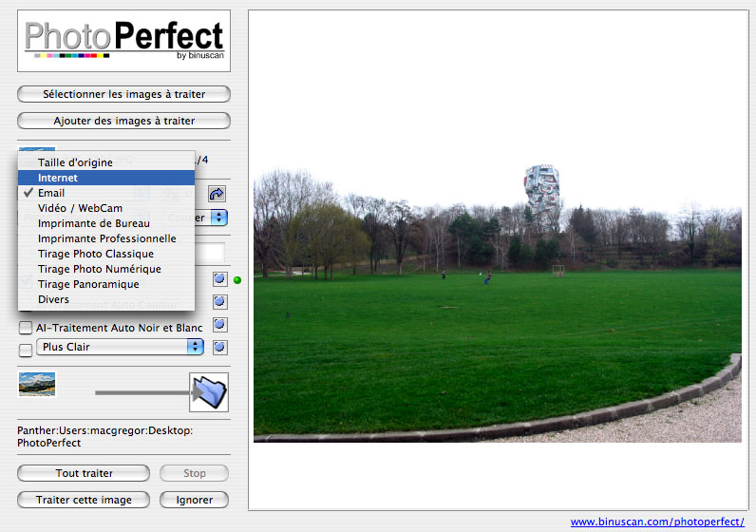Choose Imprimante de Bureau option

point(106,223)
